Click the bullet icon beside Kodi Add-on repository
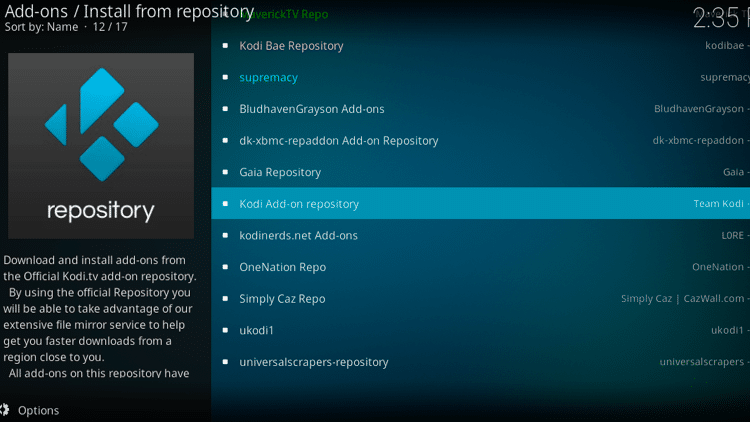 coord(225,203)
